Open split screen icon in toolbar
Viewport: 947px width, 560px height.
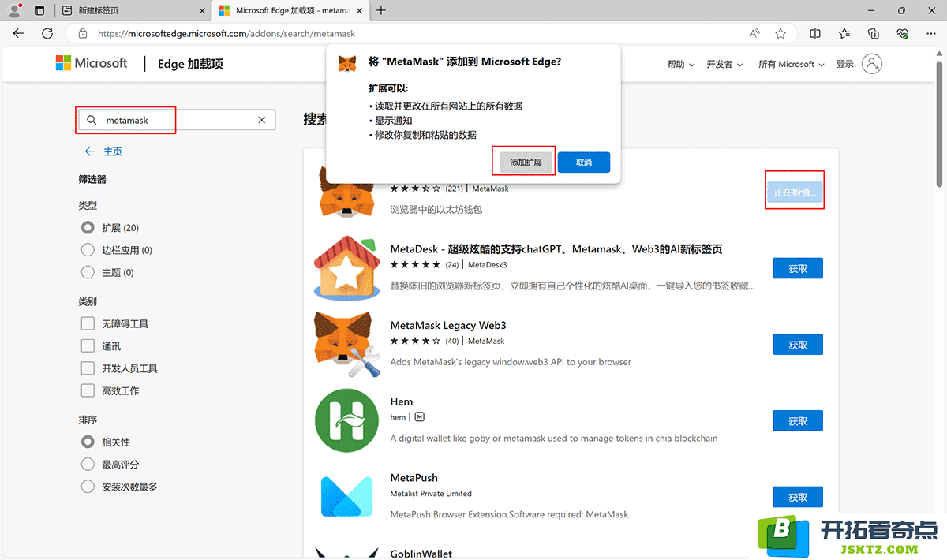pos(815,34)
